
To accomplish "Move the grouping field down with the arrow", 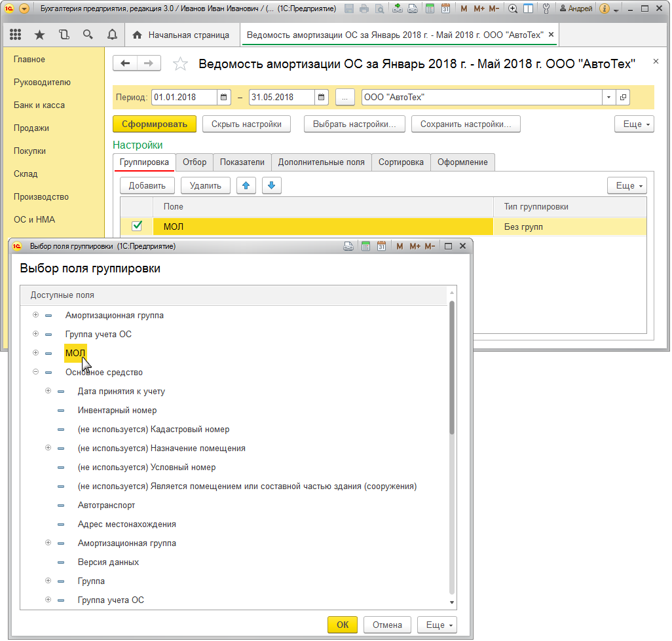I will coord(271,185).
